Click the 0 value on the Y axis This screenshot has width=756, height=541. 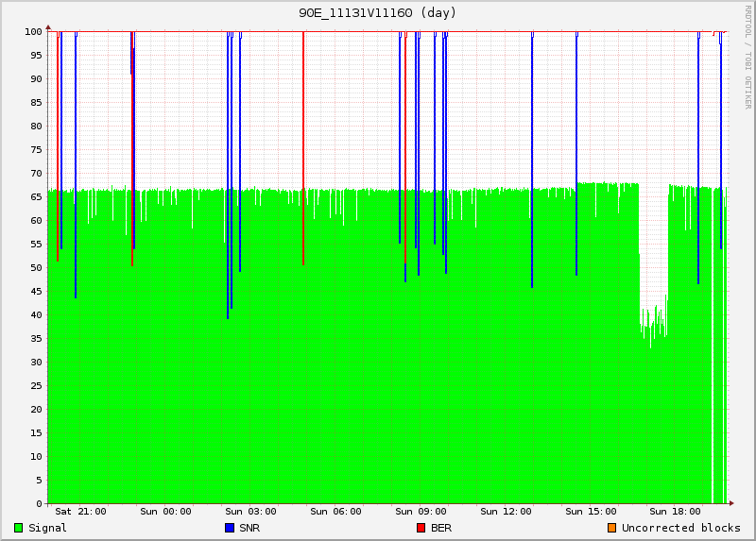tap(39, 504)
